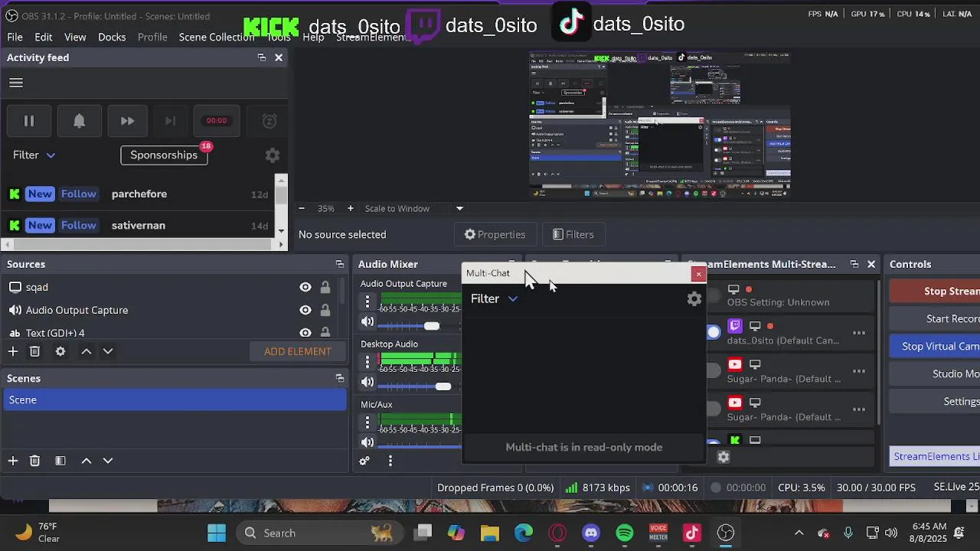Screen dimensions: 980x551
Task: Open Discord from the taskbar
Action: tap(591, 533)
